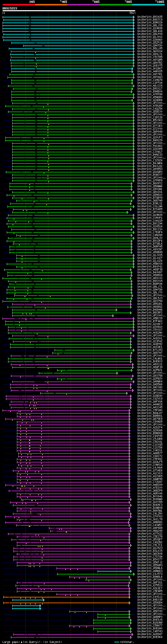Click the orange alignment bar of UniRef100_C4YDJ2

67,597
